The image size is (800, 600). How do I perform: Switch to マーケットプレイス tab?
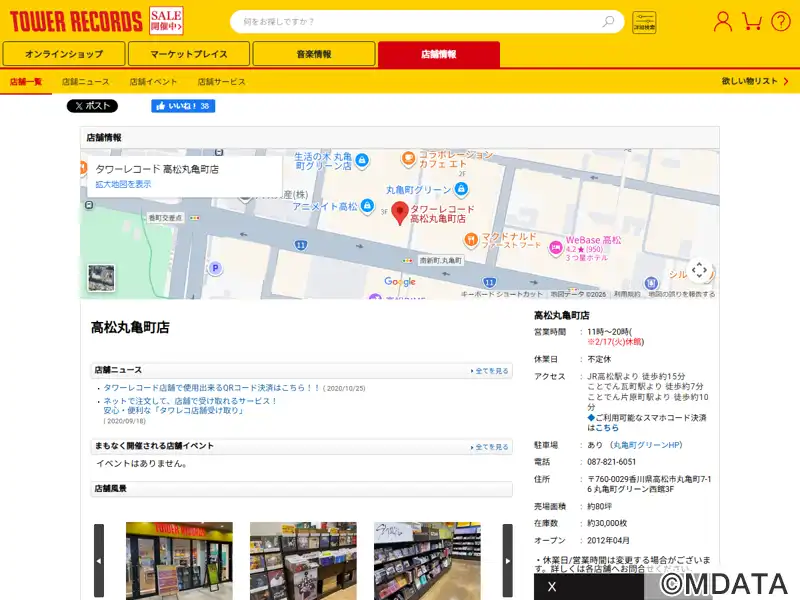click(189, 54)
